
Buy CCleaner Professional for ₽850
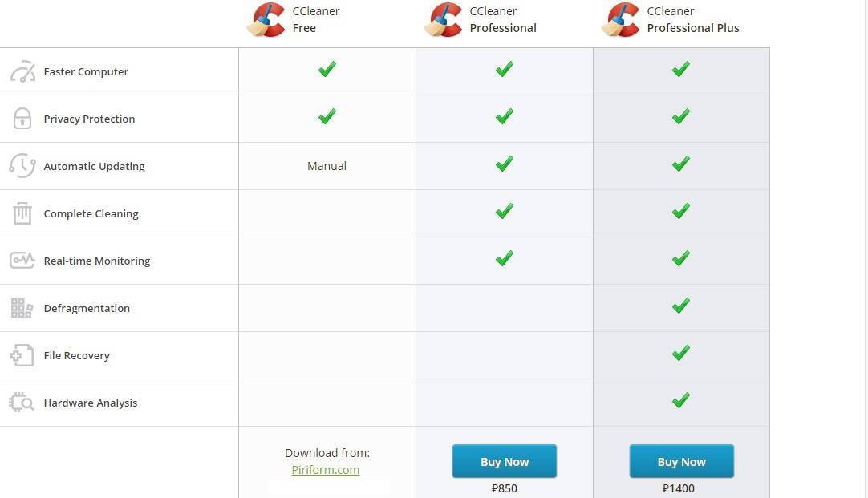[x=505, y=461]
